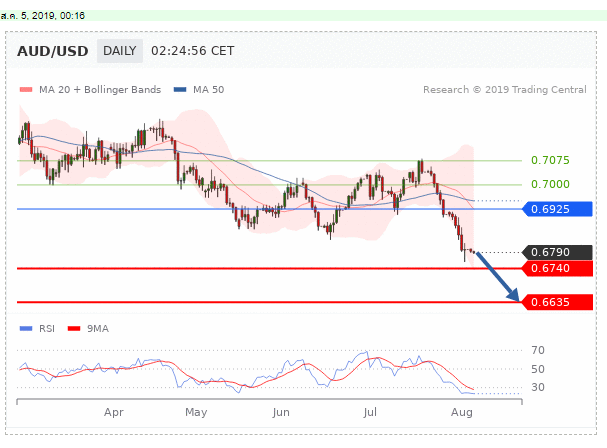Click the RSI legend swatch
The width and height of the screenshot is (607, 448).
click(x=26, y=329)
